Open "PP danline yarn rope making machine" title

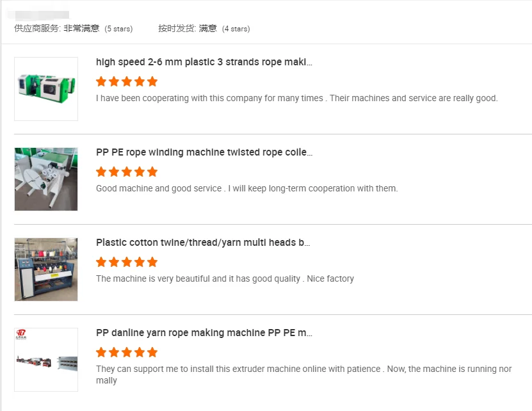click(204, 333)
